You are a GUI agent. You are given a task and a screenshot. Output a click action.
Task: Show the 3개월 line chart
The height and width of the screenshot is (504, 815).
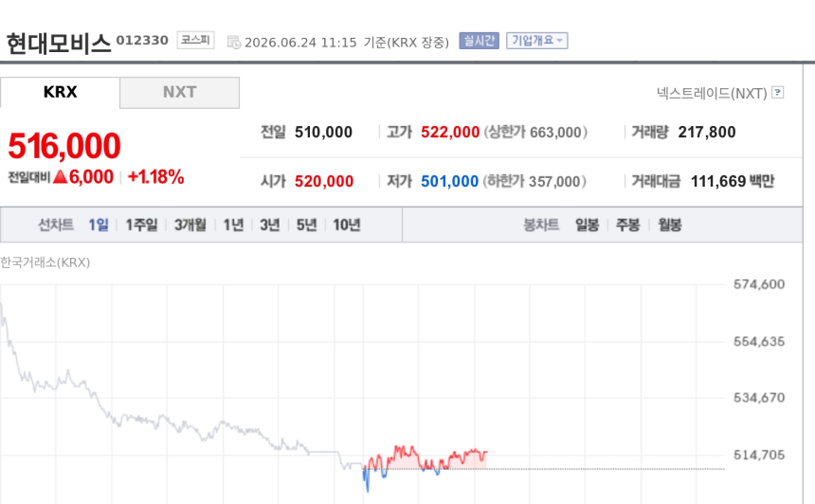click(190, 225)
